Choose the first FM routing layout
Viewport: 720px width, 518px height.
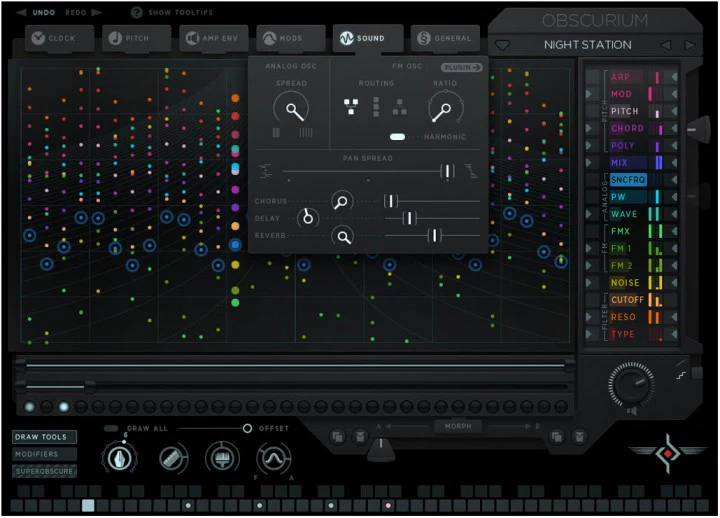[351, 107]
